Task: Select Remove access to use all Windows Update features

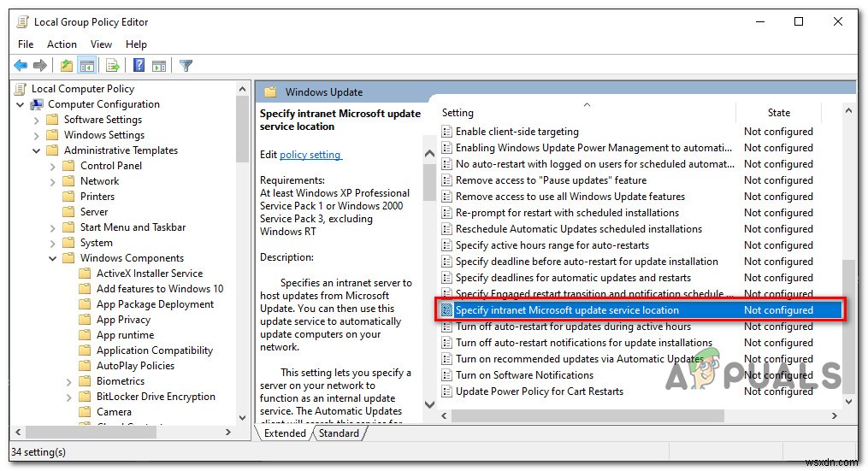Action: (x=570, y=197)
